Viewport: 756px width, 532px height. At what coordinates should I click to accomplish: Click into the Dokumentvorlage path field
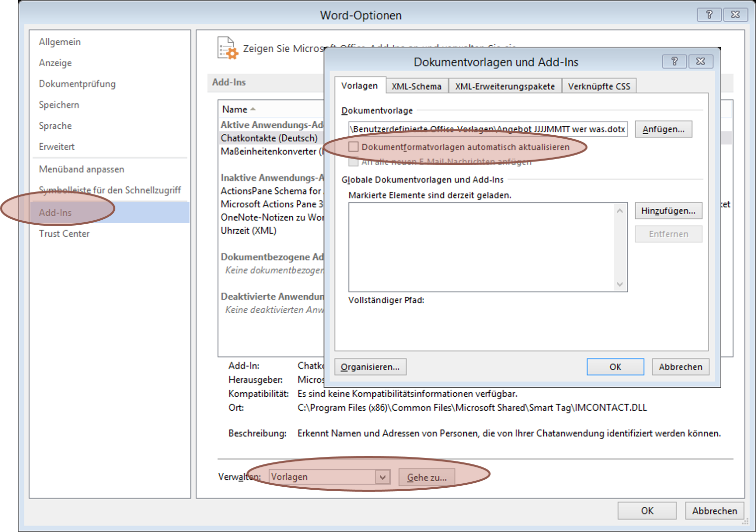coord(487,129)
